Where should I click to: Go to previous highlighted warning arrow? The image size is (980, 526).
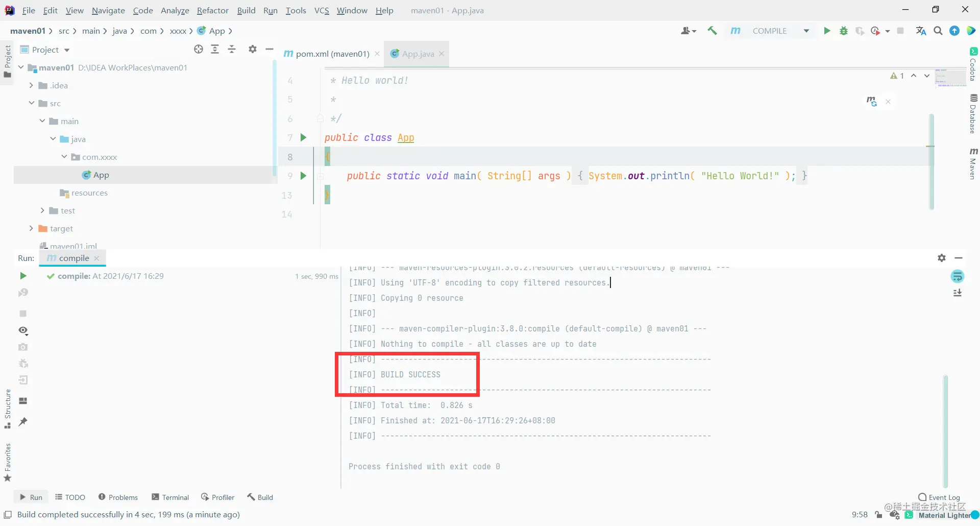914,76
